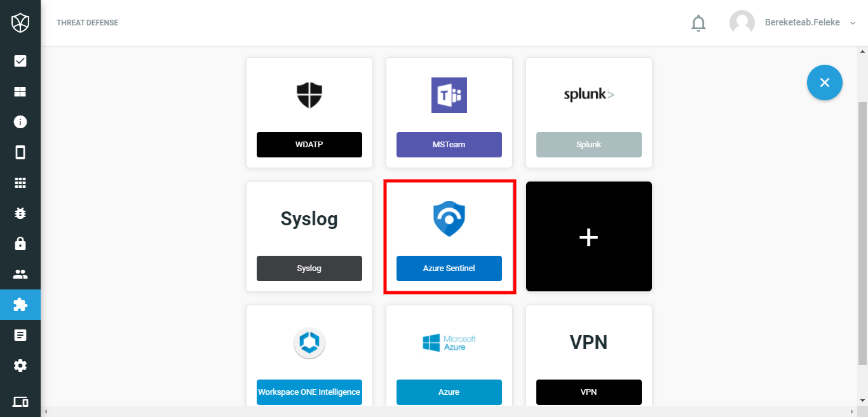Open the users group sidebar icon
The width and height of the screenshot is (868, 417).
[20, 274]
